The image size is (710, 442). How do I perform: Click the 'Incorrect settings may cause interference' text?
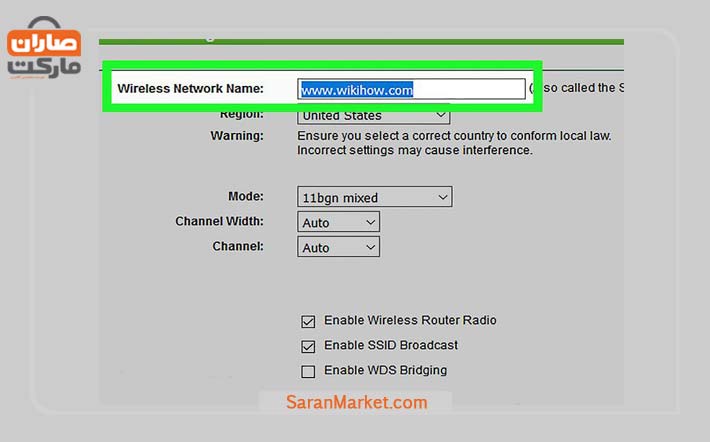click(x=415, y=151)
